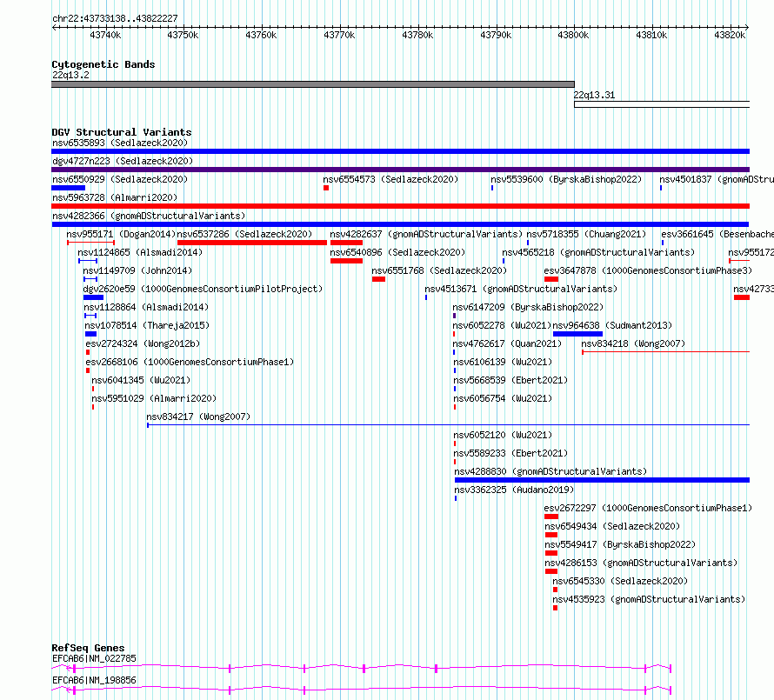This screenshot has height=700, width=774.
Task: Click the nsv6535893 (Sedlazeck2020) variant label
Action: click(x=120, y=143)
